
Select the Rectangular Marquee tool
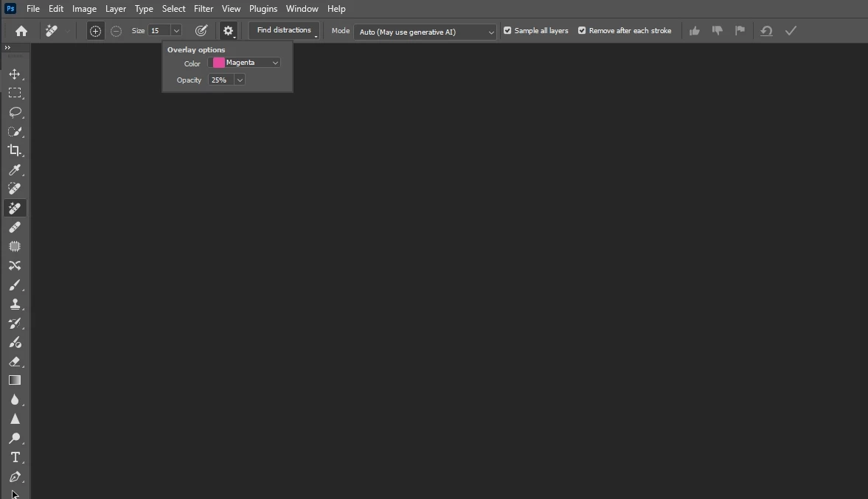pyautogui.click(x=15, y=93)
